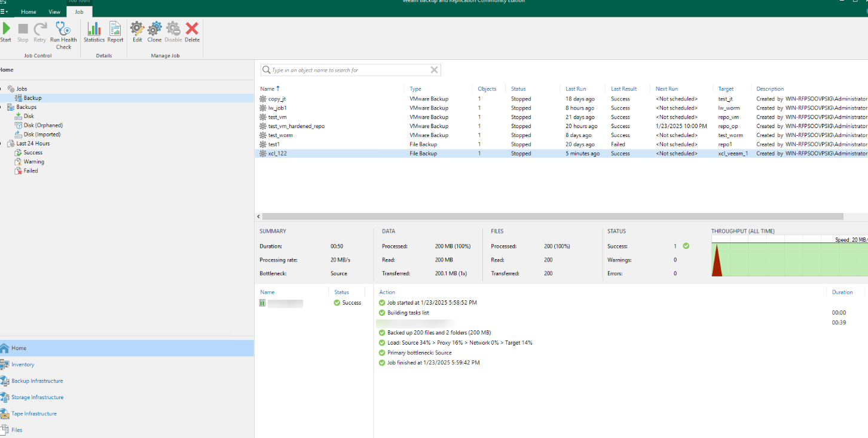Click the Start job icon in ribbon
868x438 pixels.
(6, 32)
